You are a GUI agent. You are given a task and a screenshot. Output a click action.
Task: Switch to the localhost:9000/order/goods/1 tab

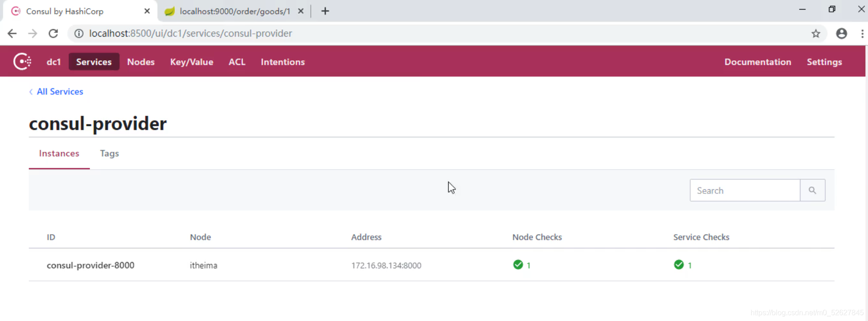click(234, 11)
